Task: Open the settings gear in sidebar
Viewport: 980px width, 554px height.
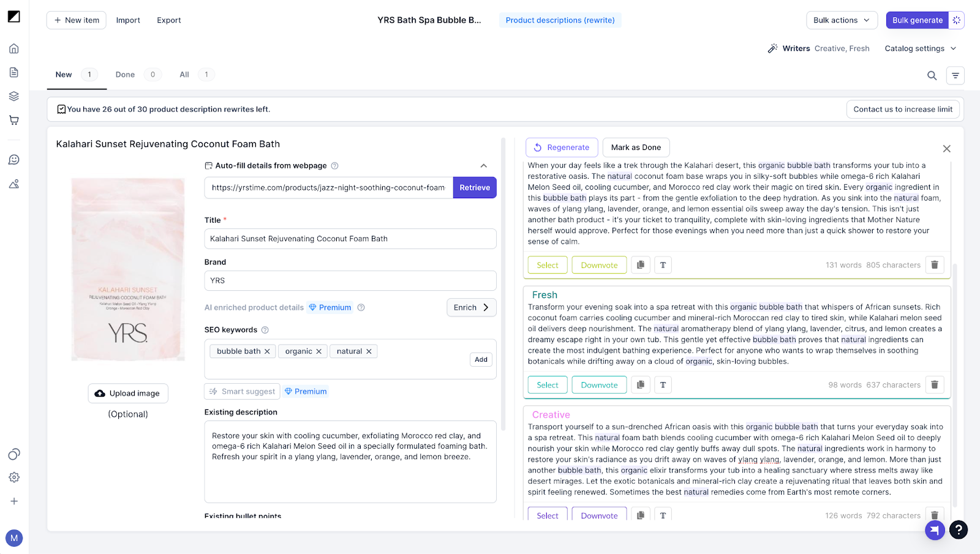Action: 14,477
